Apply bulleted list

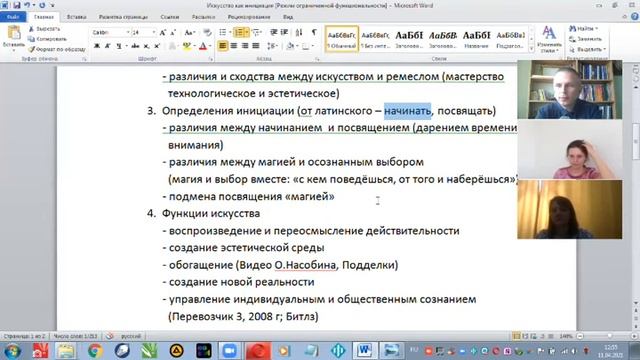tap(224, 32)
